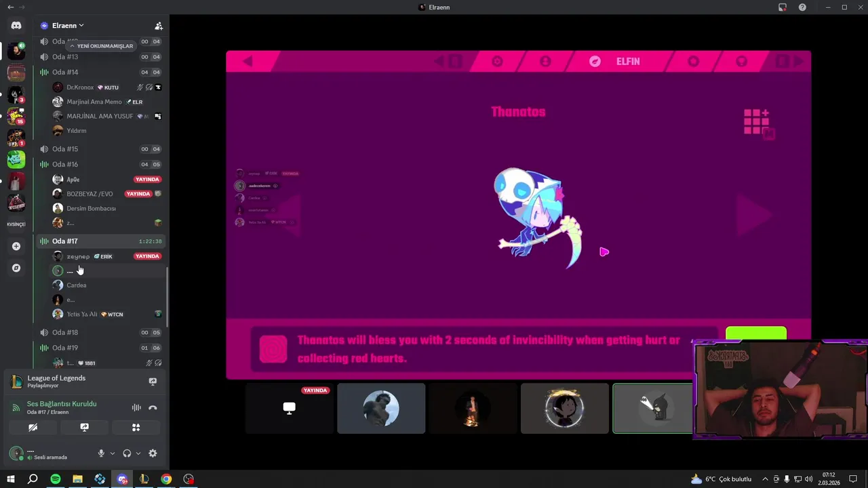This screenshot has width=868, height=488.
Task: Open the Discord help question mark icon
Action: pyautogui.click(x=802, y=7)
